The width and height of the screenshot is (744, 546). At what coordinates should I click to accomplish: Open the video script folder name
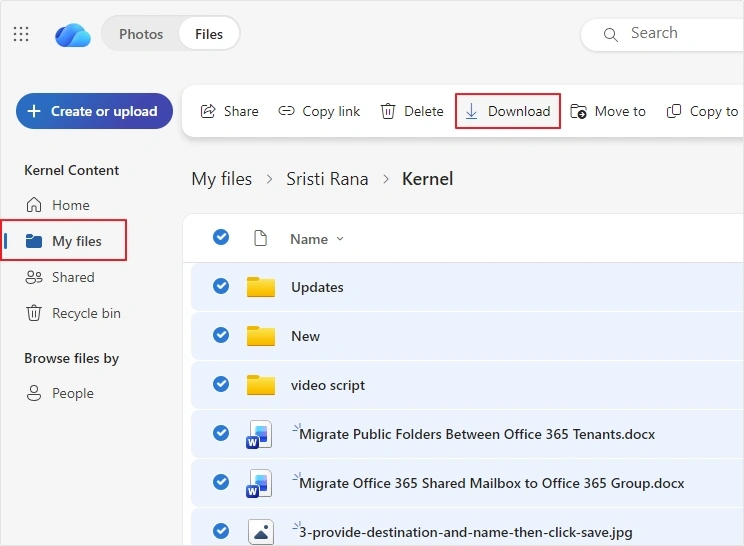328,385
